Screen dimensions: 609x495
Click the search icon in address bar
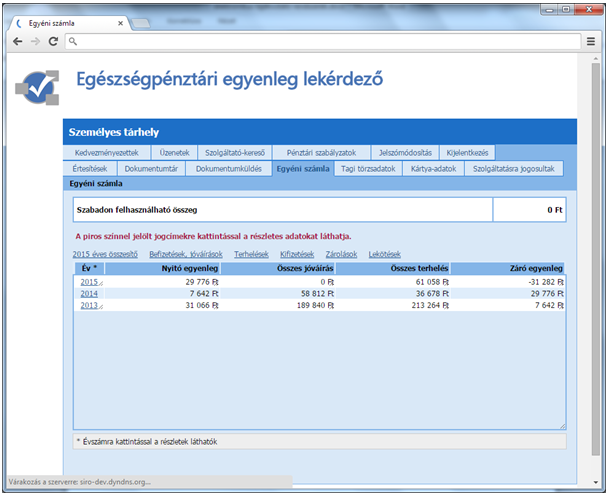pyautogui.click(x=73, y=41)
